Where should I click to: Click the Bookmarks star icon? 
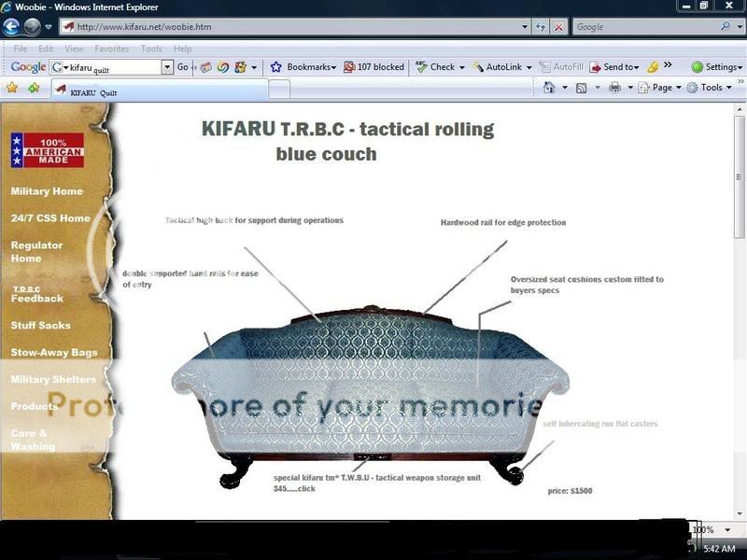click(275, 67)
